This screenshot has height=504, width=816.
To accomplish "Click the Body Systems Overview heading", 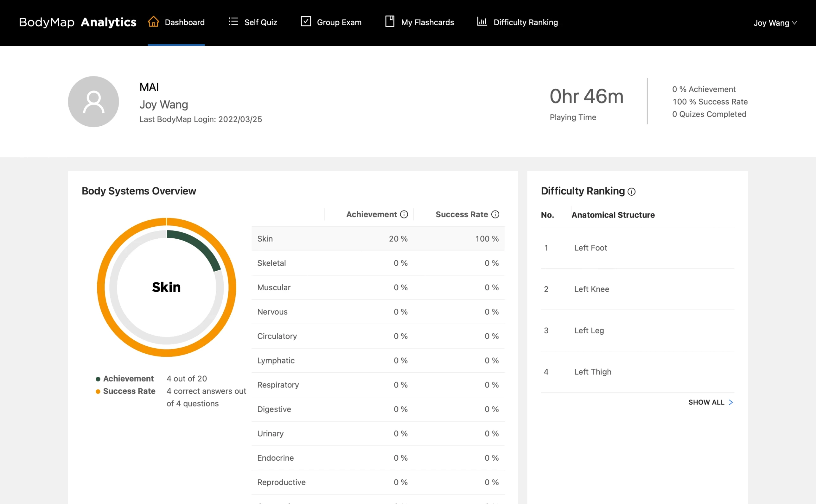I will 139,191.
